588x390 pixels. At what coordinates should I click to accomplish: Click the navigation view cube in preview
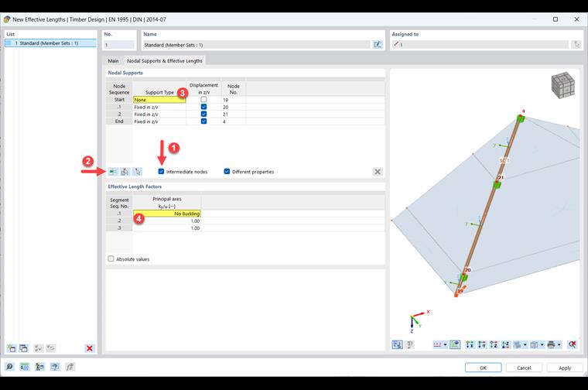[x=563, y=85]
